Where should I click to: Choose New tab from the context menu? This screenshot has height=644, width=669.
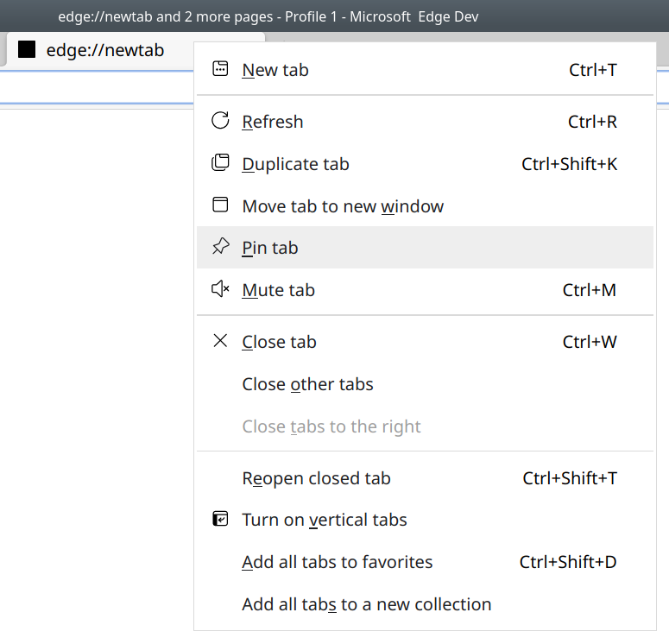coord(425,70)
